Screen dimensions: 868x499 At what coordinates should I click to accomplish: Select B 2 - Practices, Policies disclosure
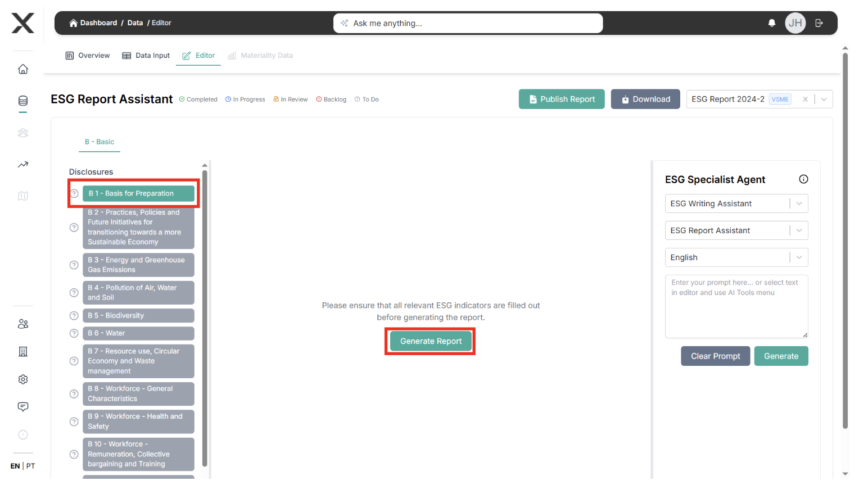(138, 228)
